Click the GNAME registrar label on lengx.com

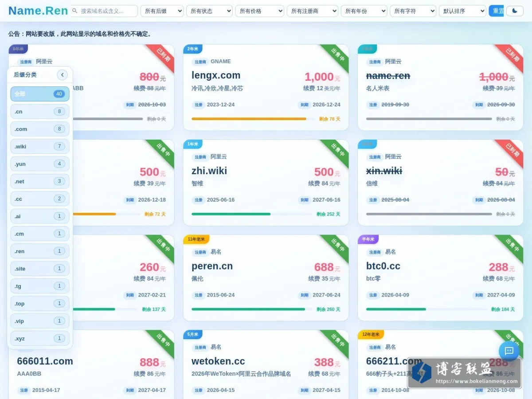221,62
